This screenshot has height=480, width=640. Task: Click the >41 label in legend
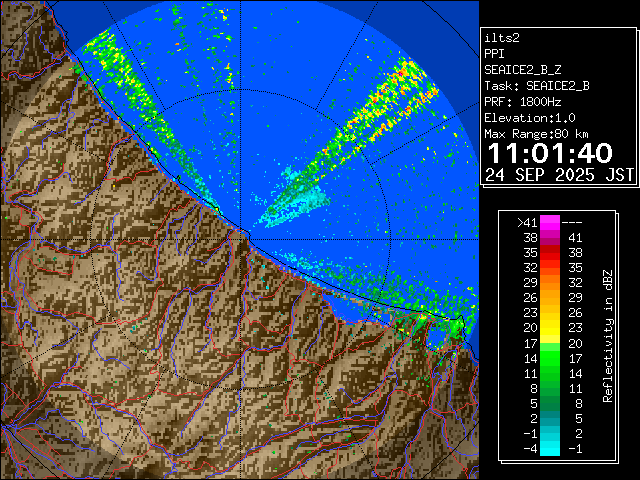527,223
